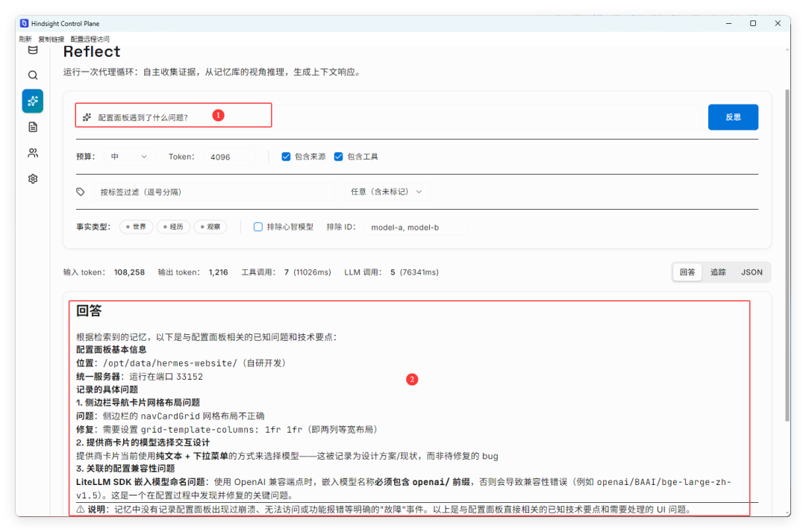The width and height of the screenshot is (806, 532).
Task: Toggle the 观察 fact type chip
Action: [x=210, y=227]
